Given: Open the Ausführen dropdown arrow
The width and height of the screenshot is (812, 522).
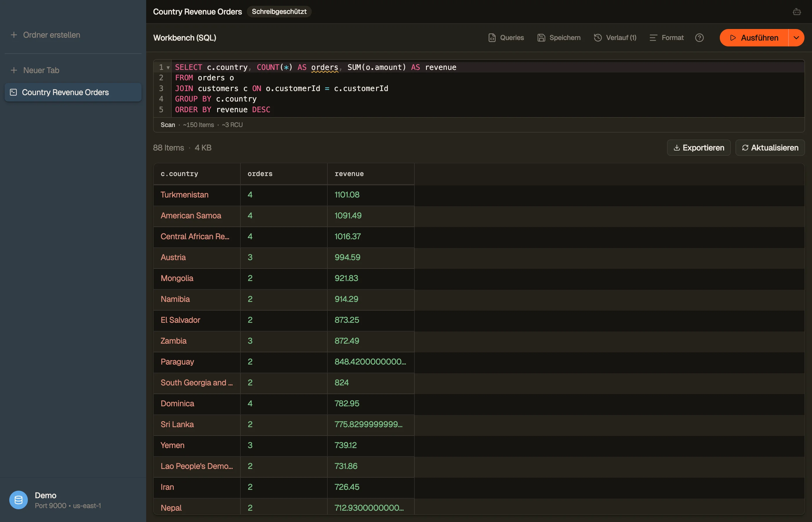Looking at the screenshot, I should (796, 38).
